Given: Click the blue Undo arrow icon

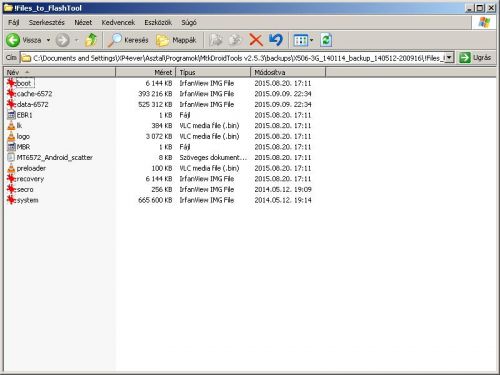Looking at the screenshot, I should 276,40.
